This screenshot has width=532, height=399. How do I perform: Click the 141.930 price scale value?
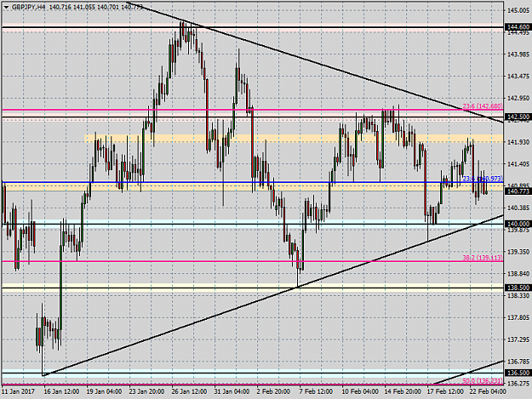(518, 142)
